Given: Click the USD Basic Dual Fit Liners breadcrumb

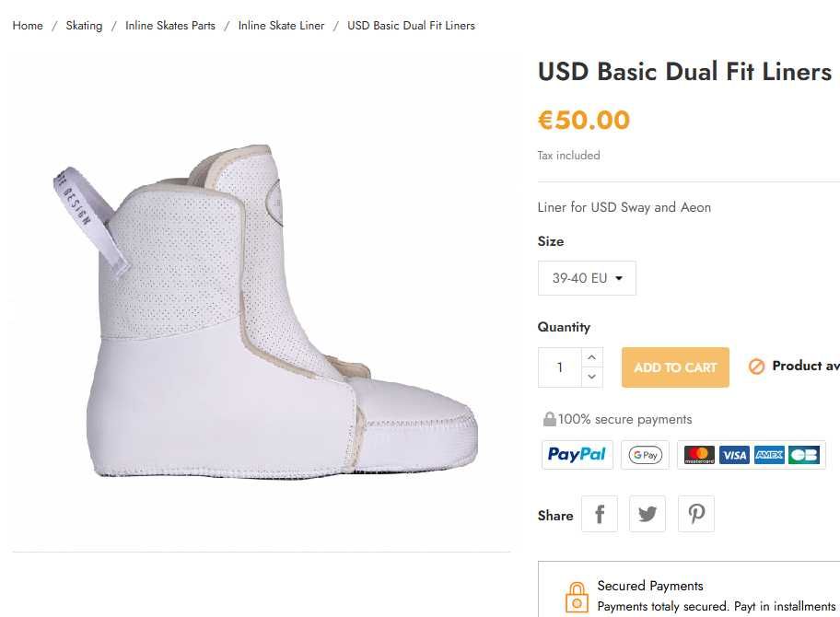Looking at the screenshot, I should click(x=411, y=26).
